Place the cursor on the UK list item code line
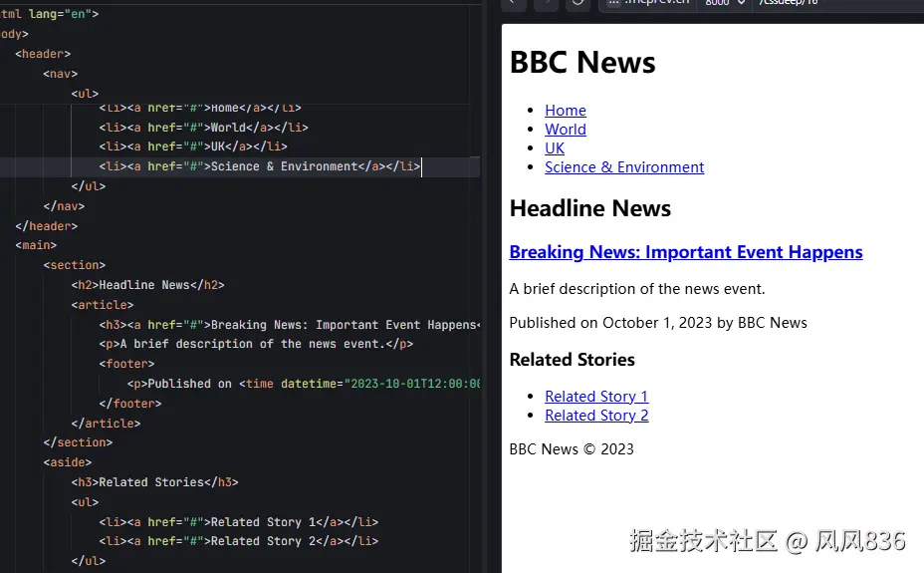Image resolution: width=924 pixels, height=573 pixels. point(193,146)
